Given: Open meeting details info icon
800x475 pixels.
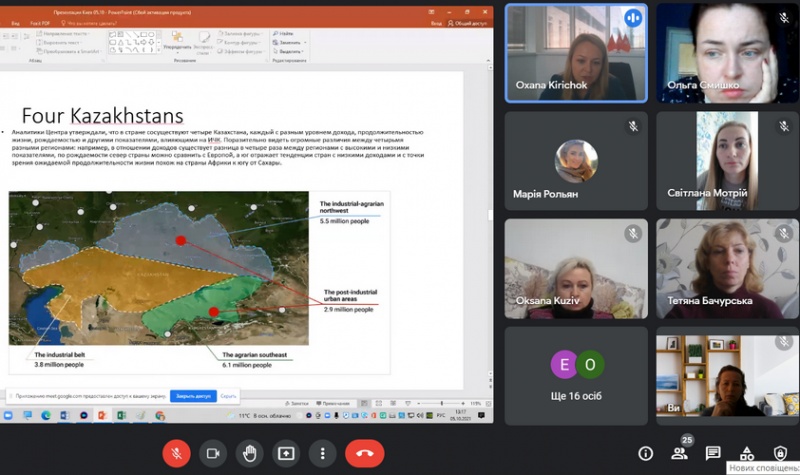Looking at the screenshot, I should (x=645, y=454).
